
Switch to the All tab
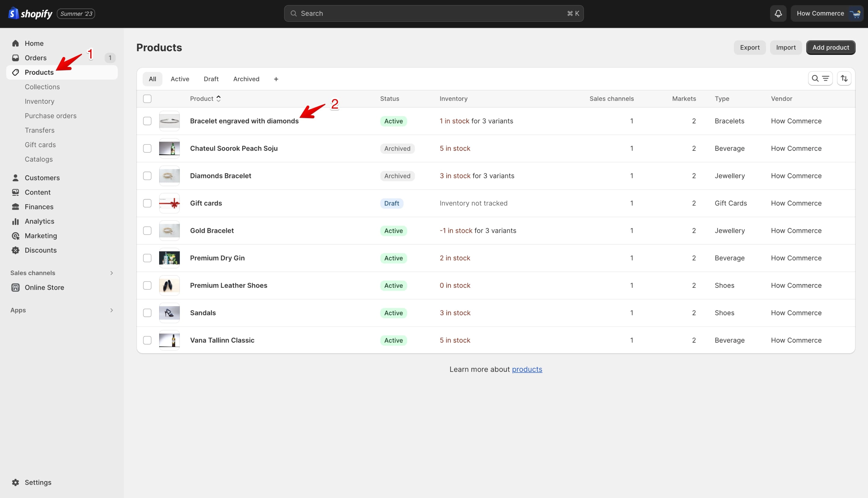pos(153,79)
